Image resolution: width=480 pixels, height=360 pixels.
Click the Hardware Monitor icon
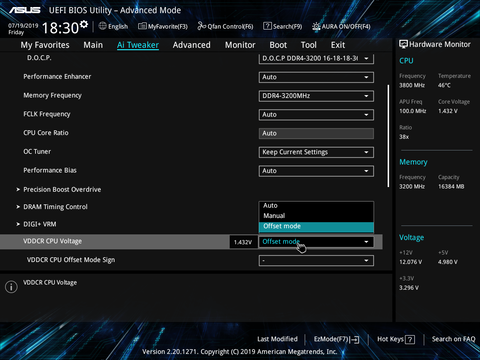click(403, 44)
